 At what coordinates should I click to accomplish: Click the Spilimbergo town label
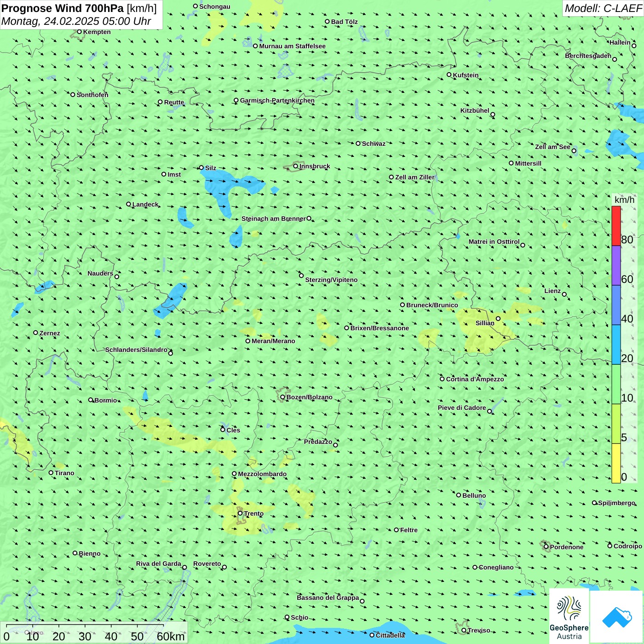click(x=616, y=503)
